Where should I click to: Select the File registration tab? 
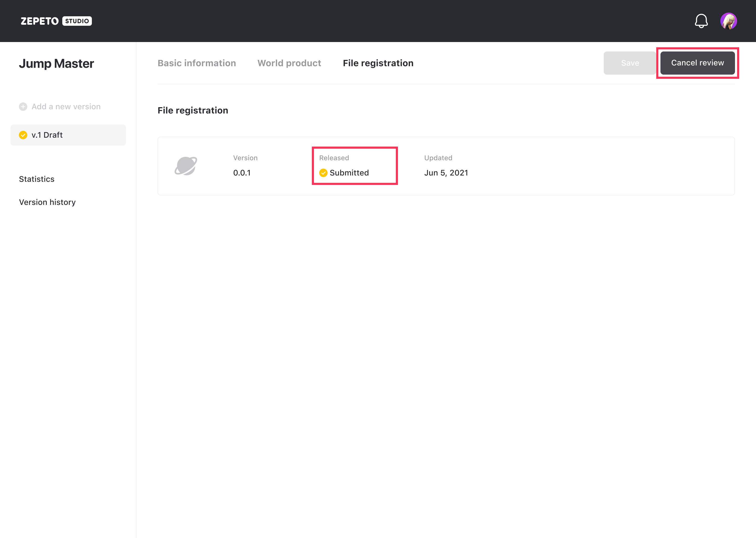coord(378,63)
